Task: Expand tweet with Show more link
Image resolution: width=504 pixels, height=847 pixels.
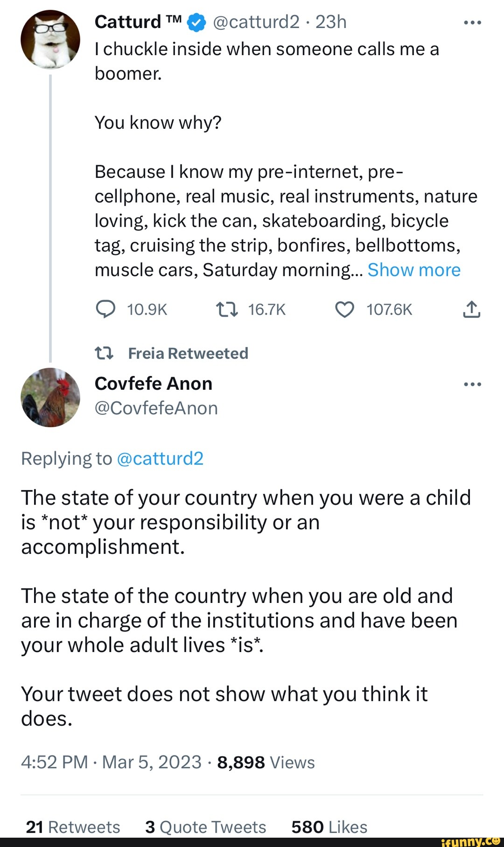Action: pos(414,270)
